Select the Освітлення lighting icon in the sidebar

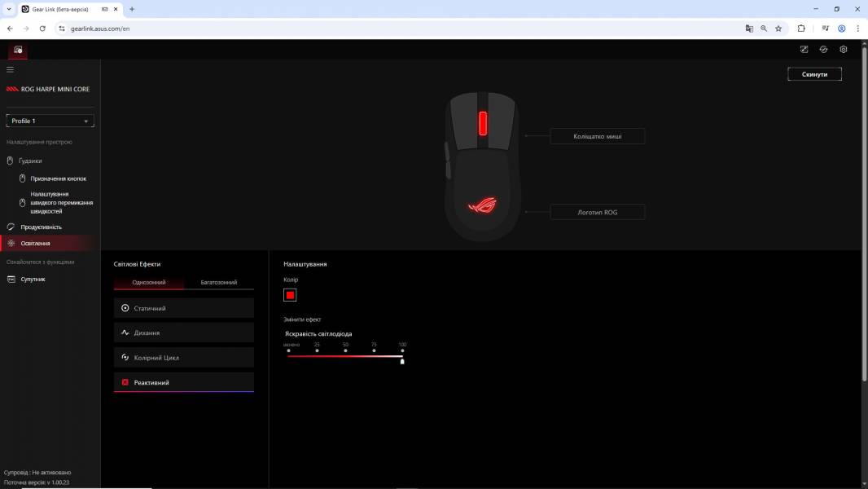coord(10,243)
